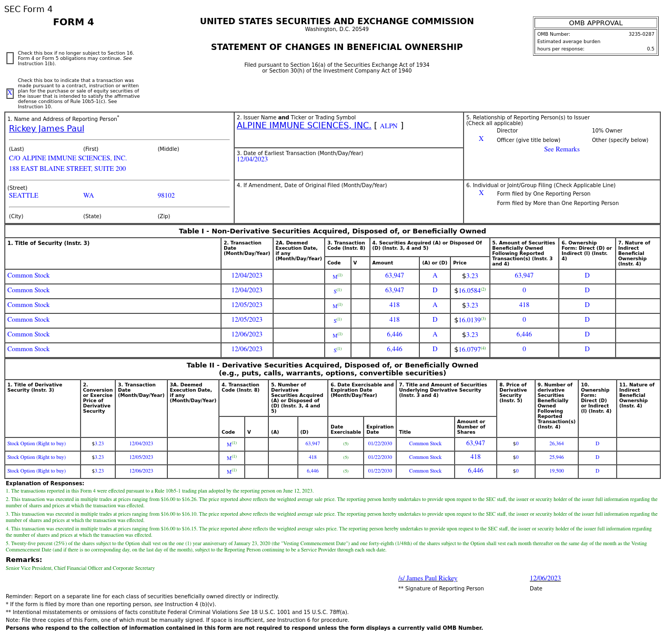Click the Senior Vice President, Chief Financial Officer remark
Image resolution: width=665 pixels, height=644 pixels.
[x=80, y=568]
